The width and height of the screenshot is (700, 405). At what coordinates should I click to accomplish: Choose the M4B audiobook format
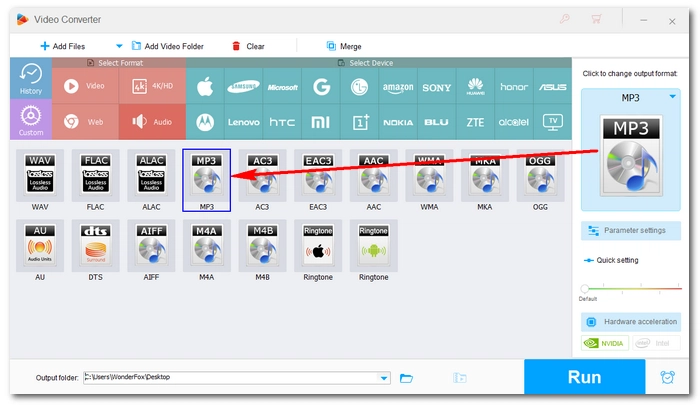[262, 246]
